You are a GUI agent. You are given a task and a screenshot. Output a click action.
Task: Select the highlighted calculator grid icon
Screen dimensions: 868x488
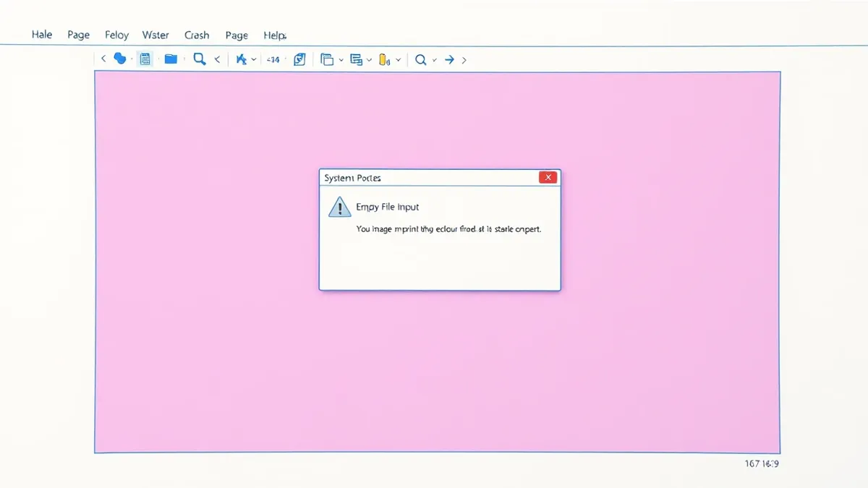coord(145,59)
